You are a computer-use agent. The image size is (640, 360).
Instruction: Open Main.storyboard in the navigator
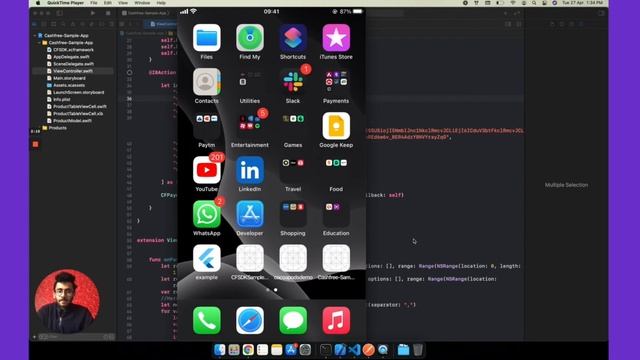pyautogui.click(x=69, y=78)
